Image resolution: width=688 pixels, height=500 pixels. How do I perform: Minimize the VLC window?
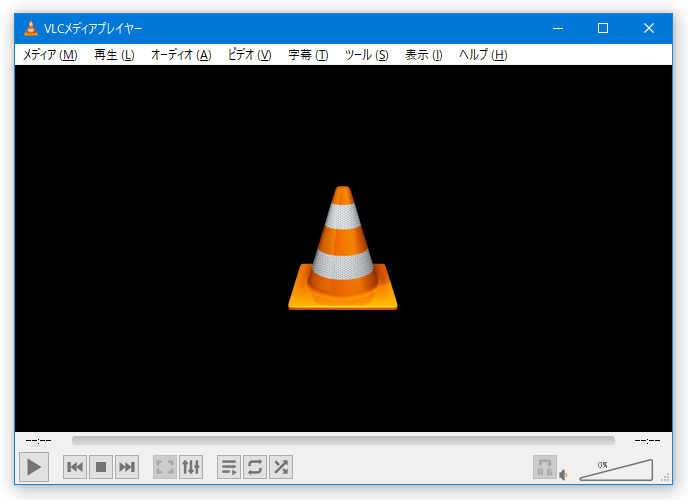(558, 29)
